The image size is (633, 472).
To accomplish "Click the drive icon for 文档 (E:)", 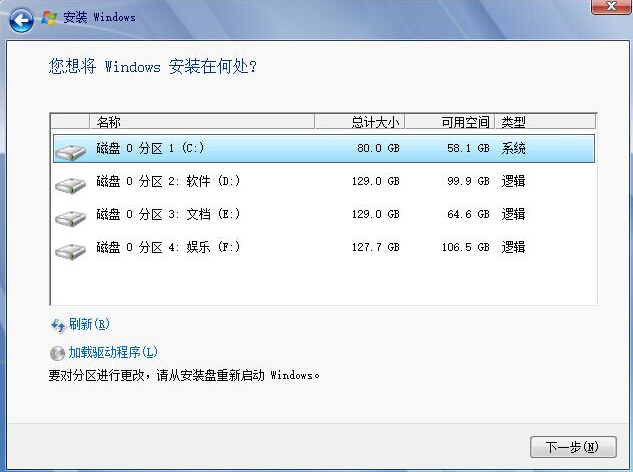I will (x=70, y=218).
